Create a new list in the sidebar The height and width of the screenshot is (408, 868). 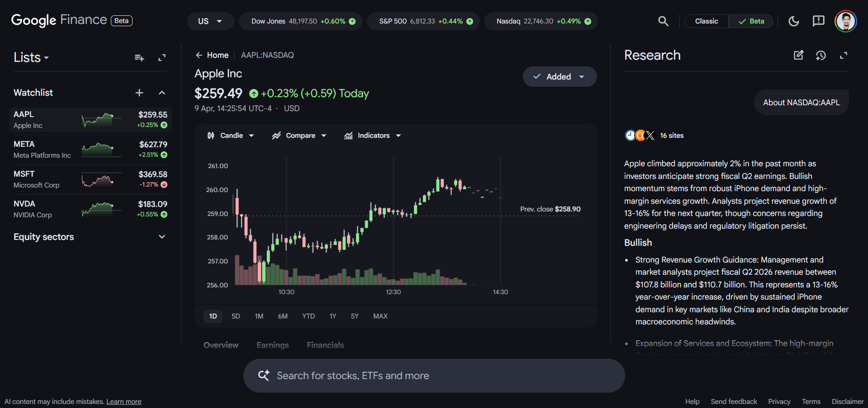pos(139,58)
